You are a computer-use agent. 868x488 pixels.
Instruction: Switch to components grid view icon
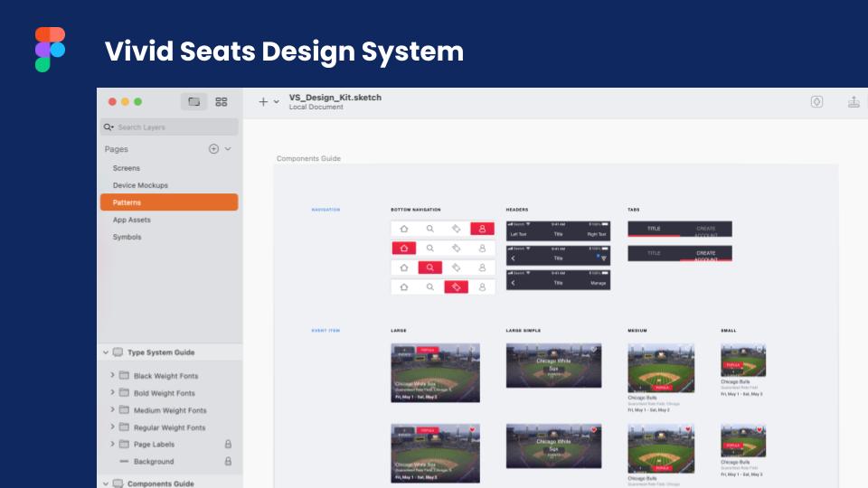pos(222,102)
